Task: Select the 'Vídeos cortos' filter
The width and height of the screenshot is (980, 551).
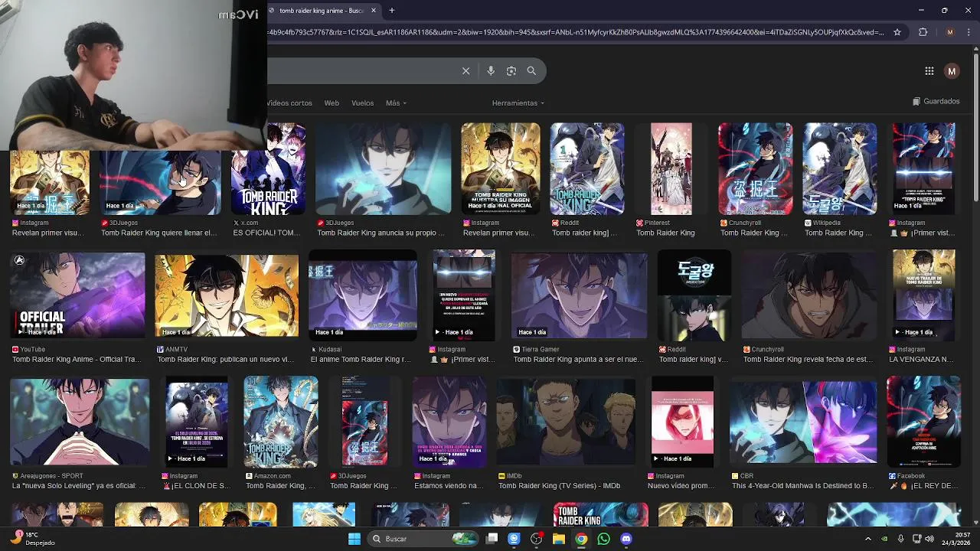Action: pyautogui.click(x=289, y=103)
